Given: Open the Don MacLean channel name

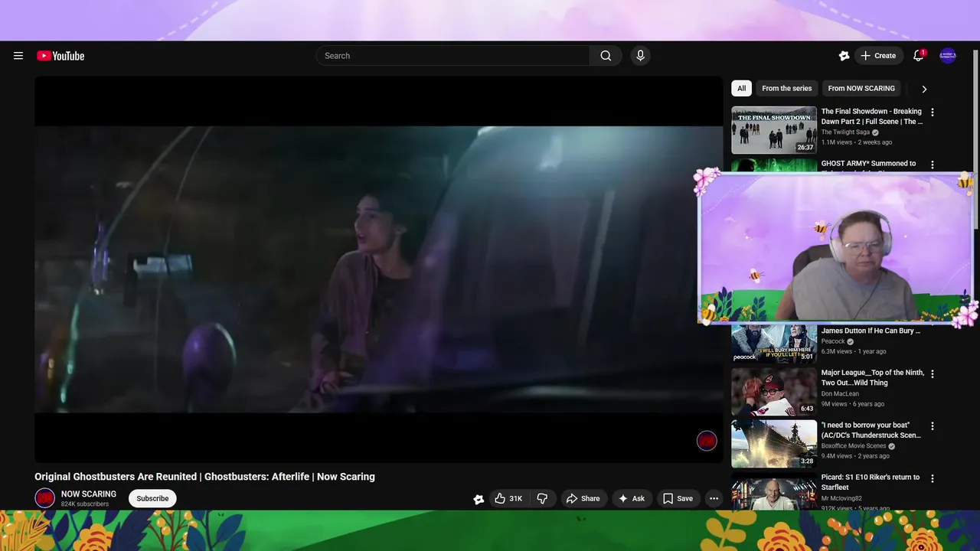Looking at the screenshot, I should [x=841, y=393].
